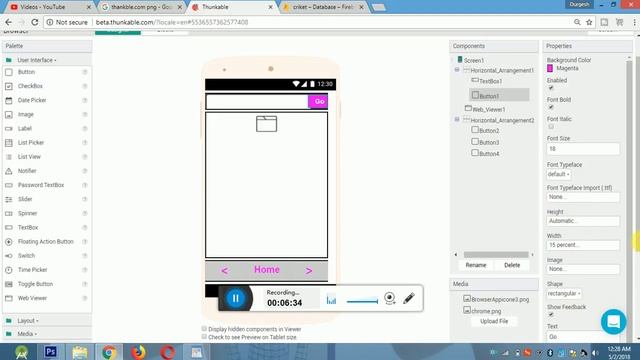
Task: Open the chat support bubble
Action: [x=613, y=322]
